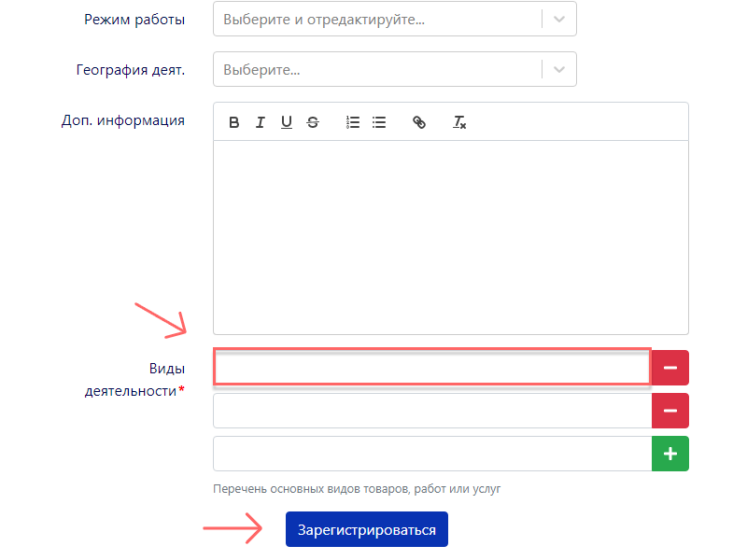Insert a bulleted list in the editor

click(379, 122)
